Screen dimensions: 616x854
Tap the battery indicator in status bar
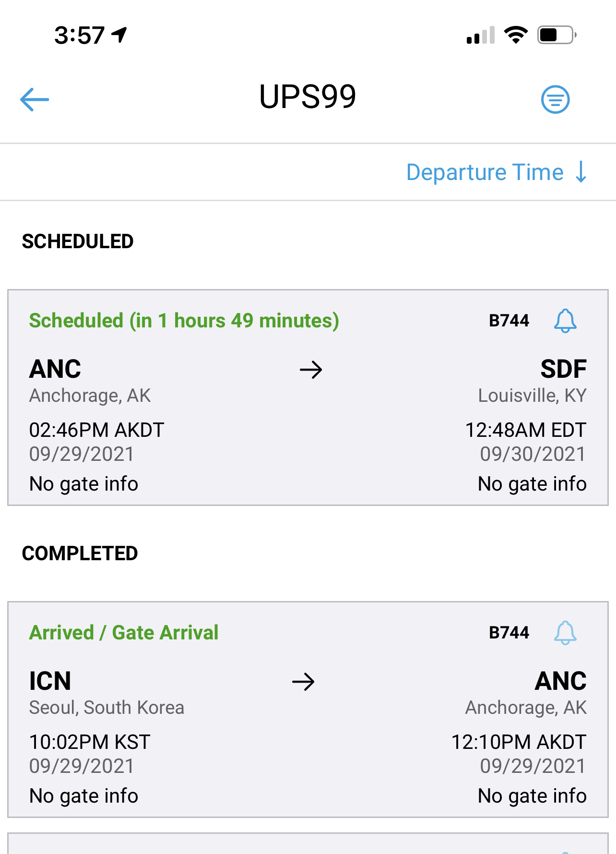[x=557, y=35]
